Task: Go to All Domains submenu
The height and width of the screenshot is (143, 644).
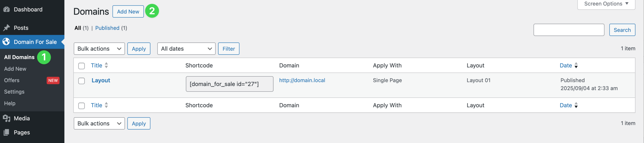Action: [x=19, y=57]
